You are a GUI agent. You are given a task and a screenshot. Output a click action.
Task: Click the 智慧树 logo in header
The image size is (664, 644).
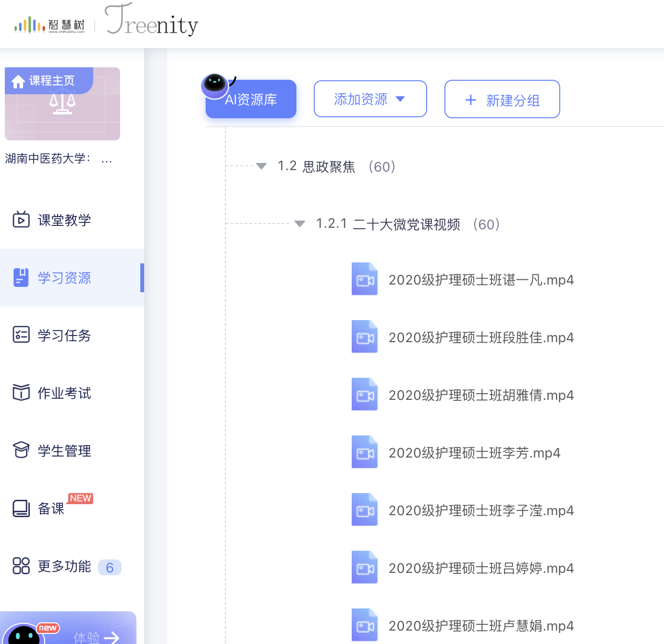49,25
